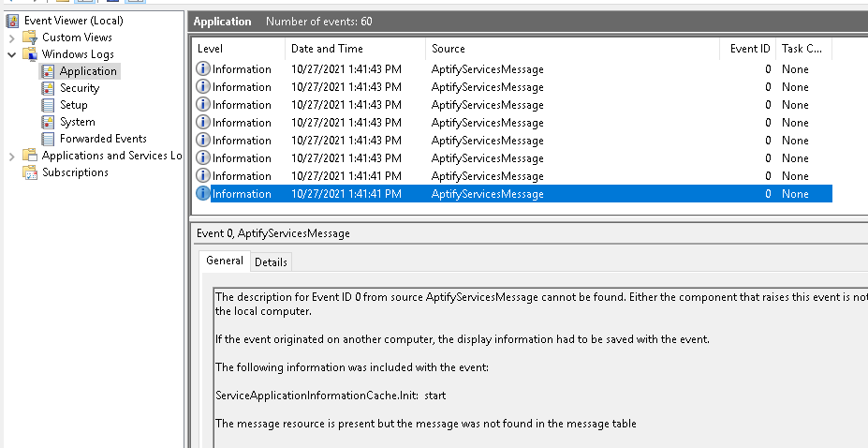Expand the Applications and Services Logs node
The width and height of the screenshot is (868, 448).
pyautogui.click(x=11, y=157)
